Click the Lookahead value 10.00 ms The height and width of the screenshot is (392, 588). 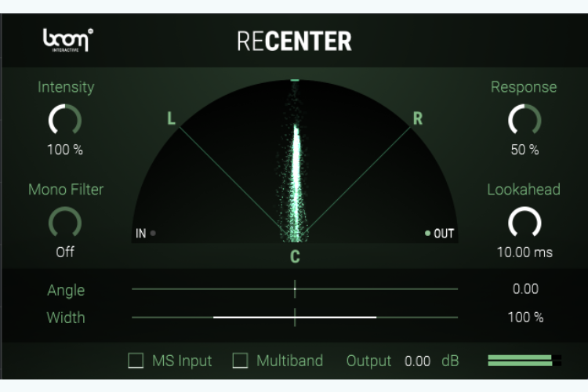pos(524,252)
